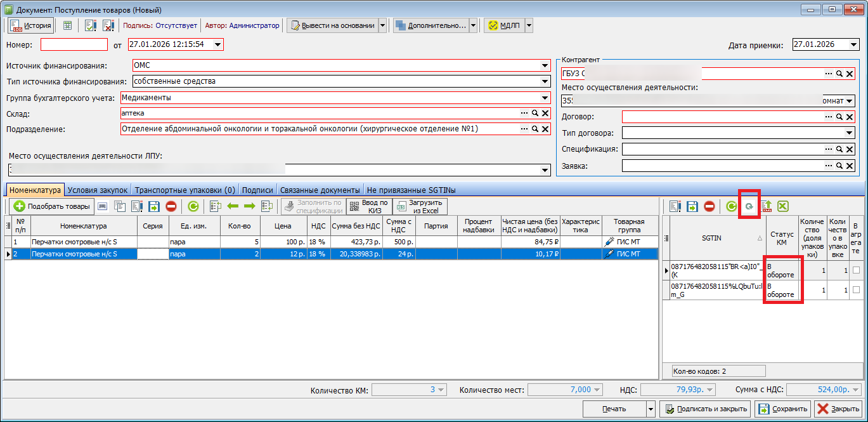868x422 pixels.
Task: Open the Тип договора dropdown list
Action: [x=849, y=133]
